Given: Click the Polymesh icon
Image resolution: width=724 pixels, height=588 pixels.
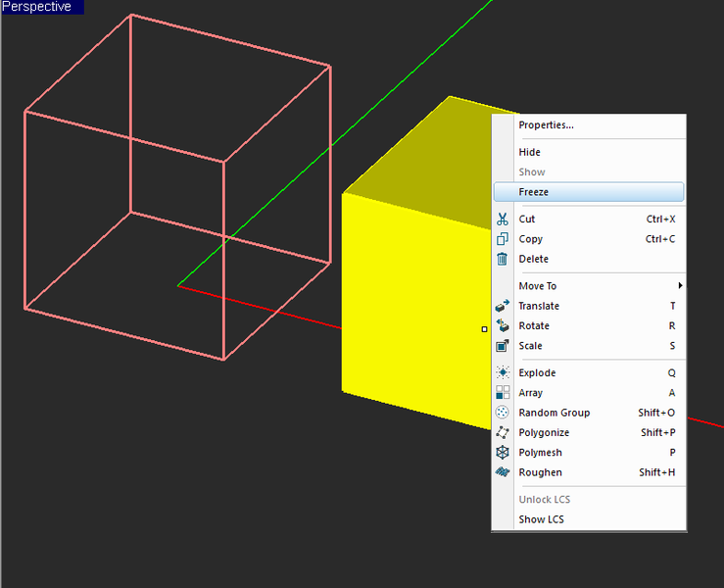Looking at the screenshot, I should (503, 453).
